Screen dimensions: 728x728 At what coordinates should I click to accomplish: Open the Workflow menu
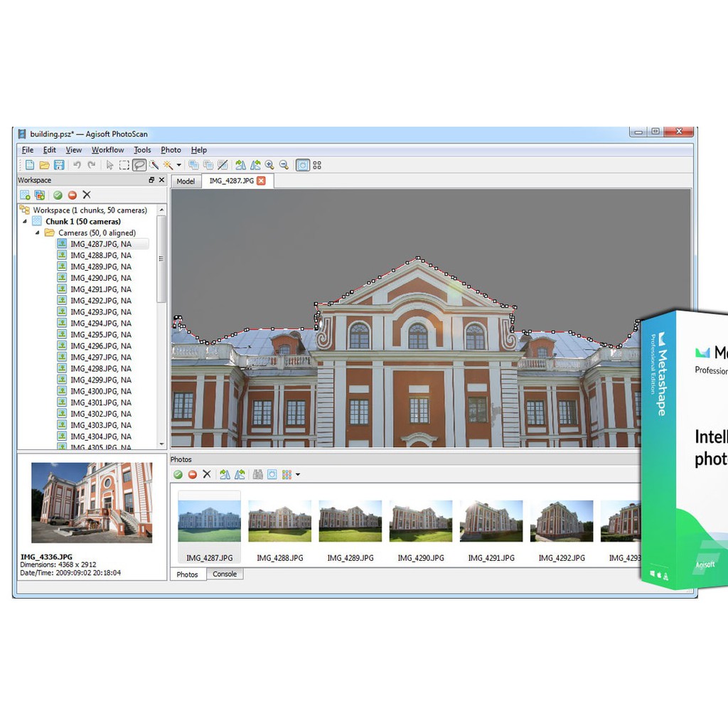107,150
